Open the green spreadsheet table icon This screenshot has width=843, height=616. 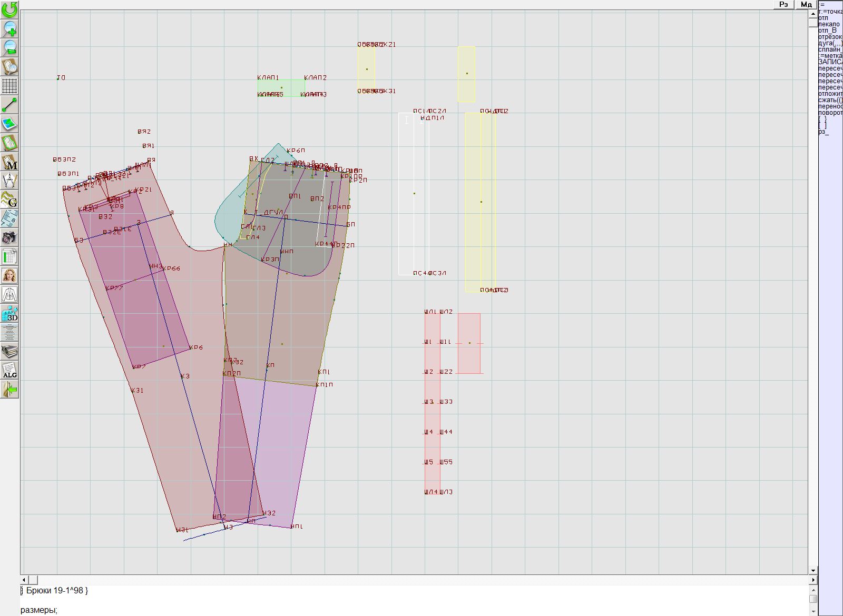click(x=9, y=257)
